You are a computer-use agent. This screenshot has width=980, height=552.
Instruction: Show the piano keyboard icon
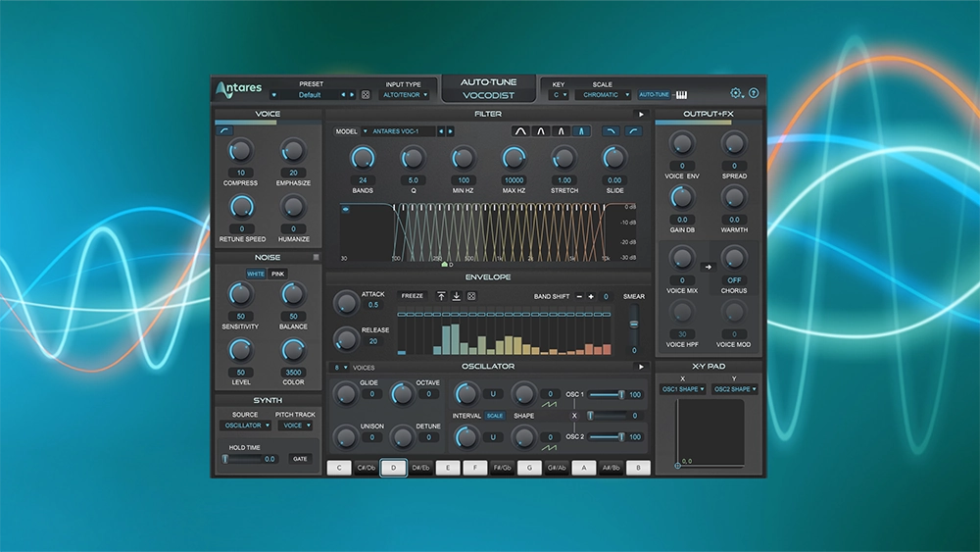click(681, 95)
